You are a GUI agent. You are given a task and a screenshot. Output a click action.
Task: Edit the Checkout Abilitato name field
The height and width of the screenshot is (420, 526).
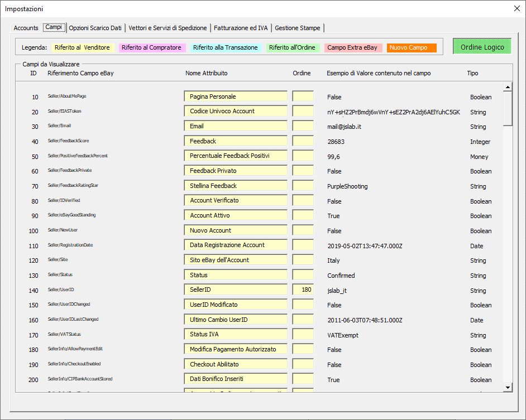pos(236,364)
